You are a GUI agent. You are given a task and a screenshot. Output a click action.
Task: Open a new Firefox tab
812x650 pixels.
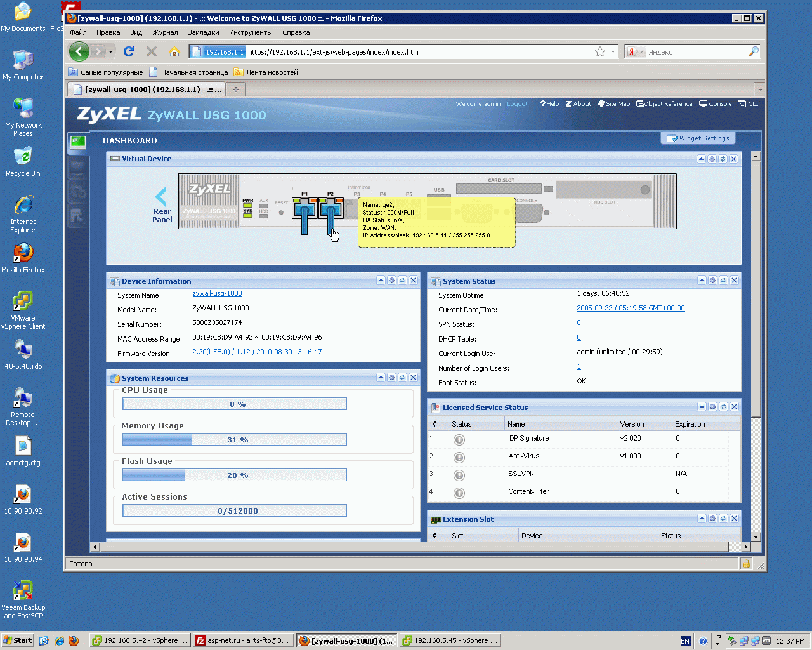point(236,90)
